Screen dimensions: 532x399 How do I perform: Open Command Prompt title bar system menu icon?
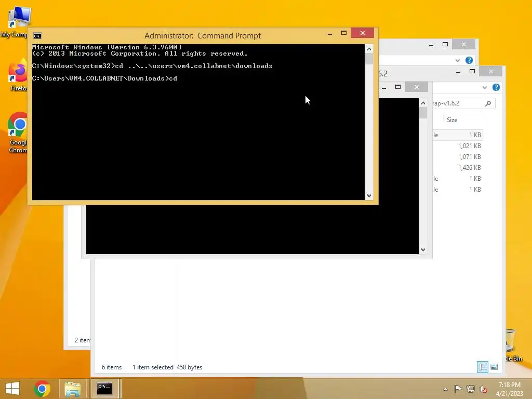[x=37, y=36]
